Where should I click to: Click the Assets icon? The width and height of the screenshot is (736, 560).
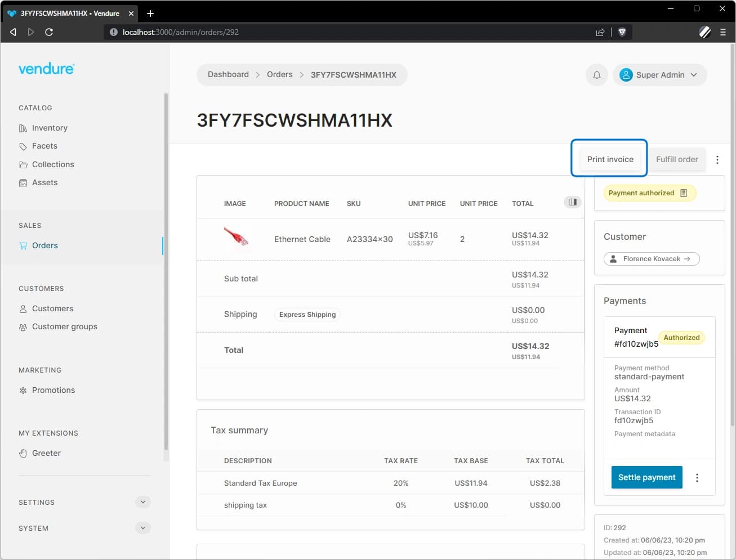point(23,182)
